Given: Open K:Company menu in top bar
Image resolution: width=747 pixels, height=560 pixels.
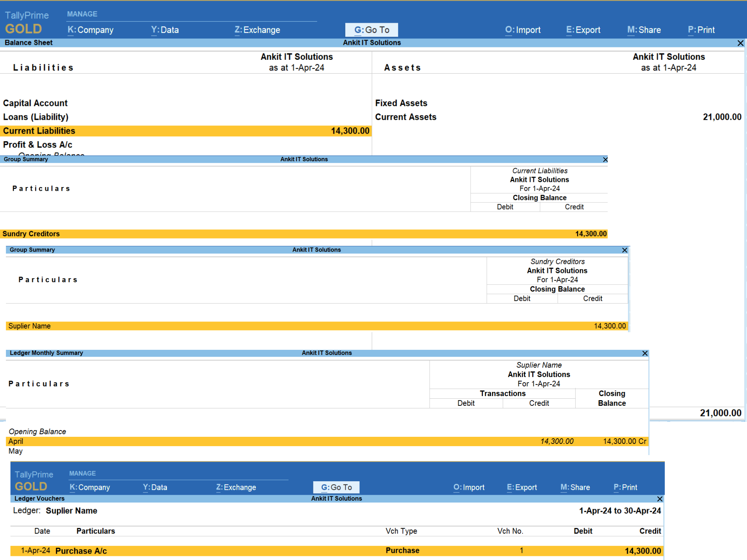Looking at the screenshot, I should (x=90, y=30).
